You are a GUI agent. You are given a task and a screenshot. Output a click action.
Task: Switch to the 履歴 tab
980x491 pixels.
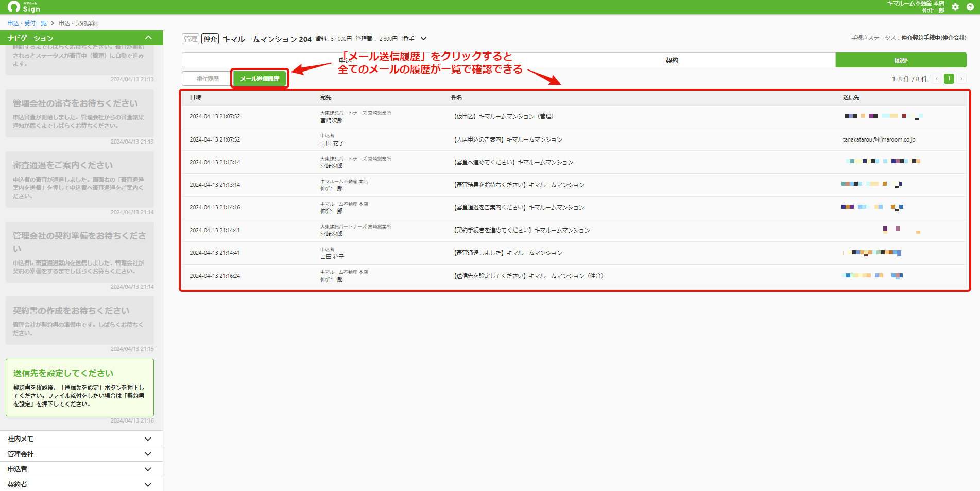901,60
